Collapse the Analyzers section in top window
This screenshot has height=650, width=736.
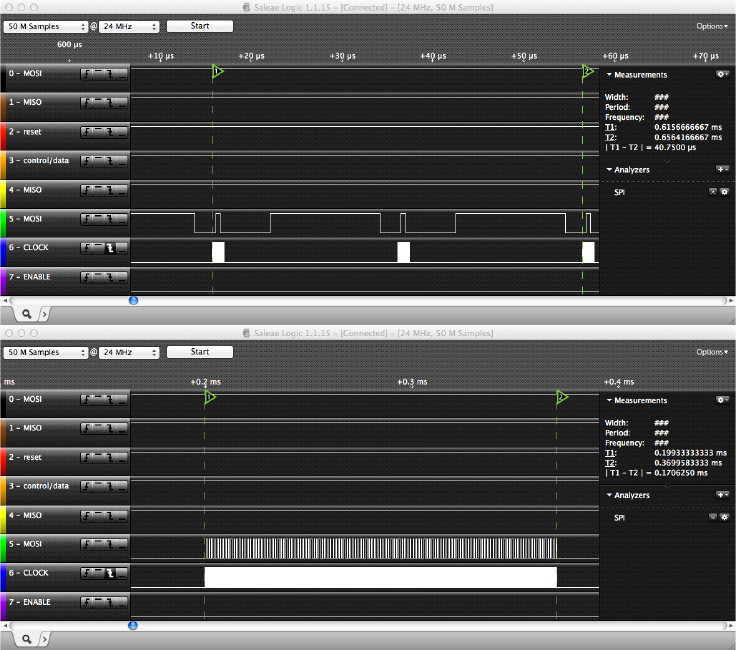pyautogui.click(x=609, y=169)
